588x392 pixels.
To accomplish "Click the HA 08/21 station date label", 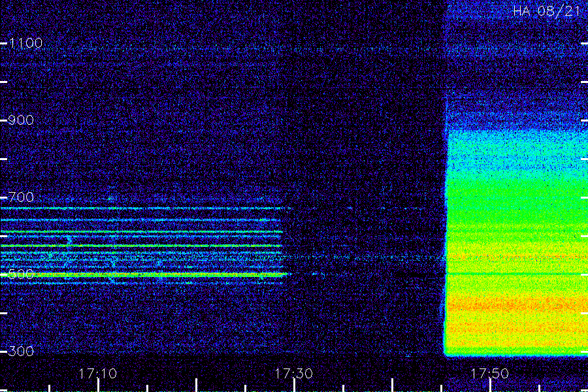I will tap(547, 11).
